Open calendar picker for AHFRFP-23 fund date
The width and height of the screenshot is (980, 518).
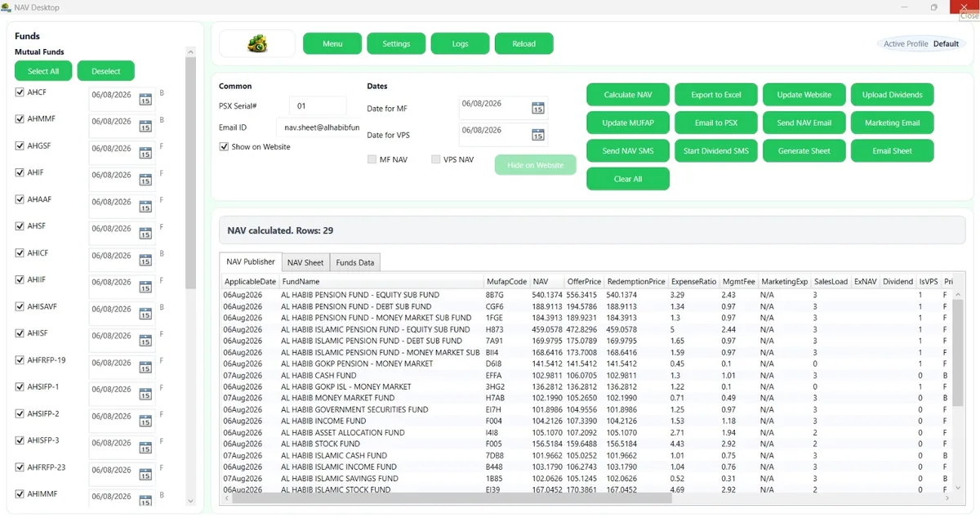pos(145,476)
